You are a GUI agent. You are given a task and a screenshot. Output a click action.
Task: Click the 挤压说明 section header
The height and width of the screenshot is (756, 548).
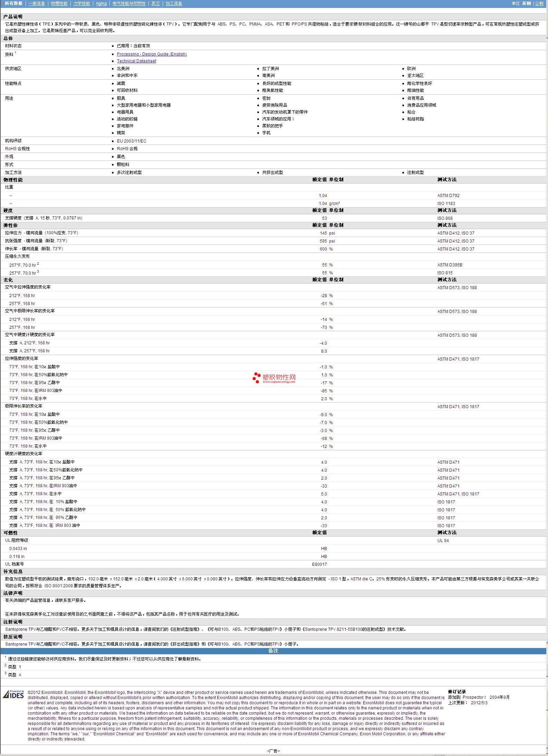13,637
